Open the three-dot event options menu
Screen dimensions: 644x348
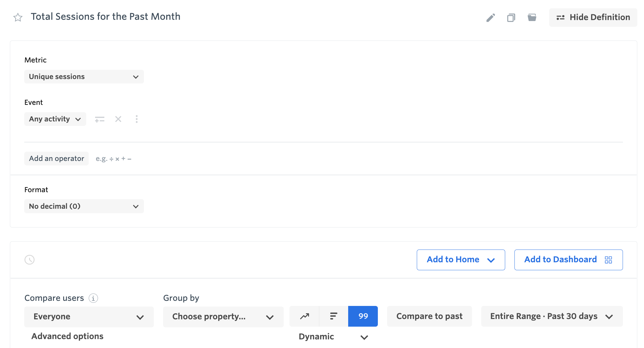point(137,119)
